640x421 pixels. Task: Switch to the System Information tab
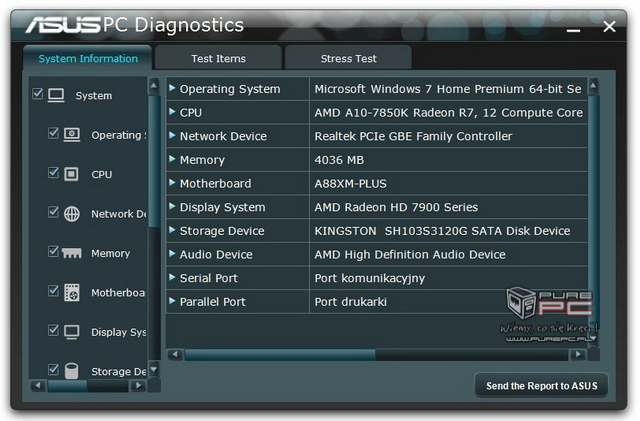[88, 58]
